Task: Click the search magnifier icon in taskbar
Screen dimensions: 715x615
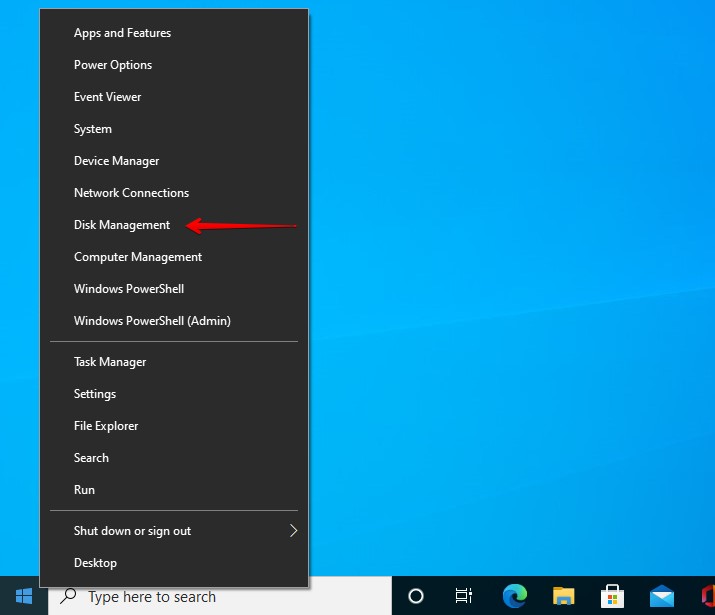Action: (x=68, y=596)
